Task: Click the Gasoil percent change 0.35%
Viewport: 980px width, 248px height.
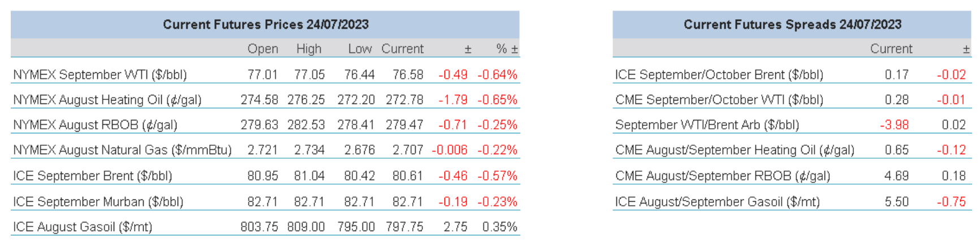Action: (499, 227)
